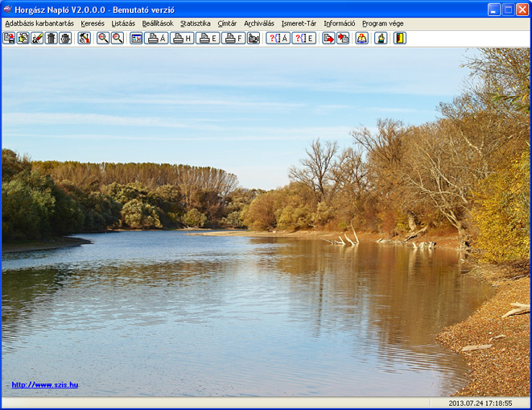Click the edit record pencil icon

pyautogui.click(x=37, y=38)
